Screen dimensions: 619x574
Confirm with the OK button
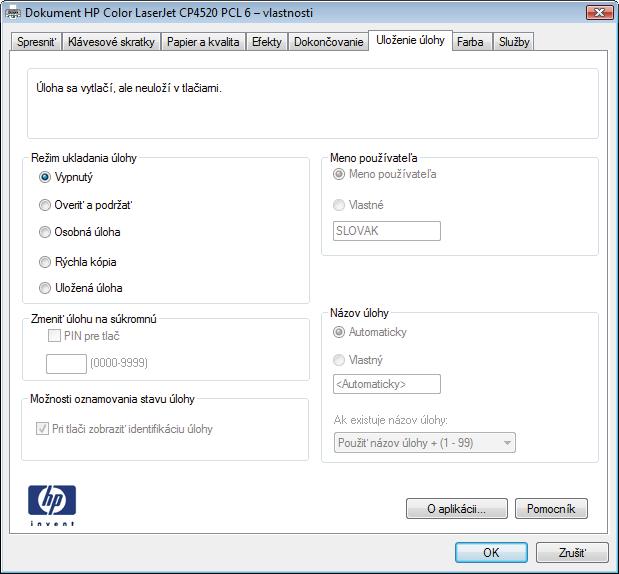point(491,552)
